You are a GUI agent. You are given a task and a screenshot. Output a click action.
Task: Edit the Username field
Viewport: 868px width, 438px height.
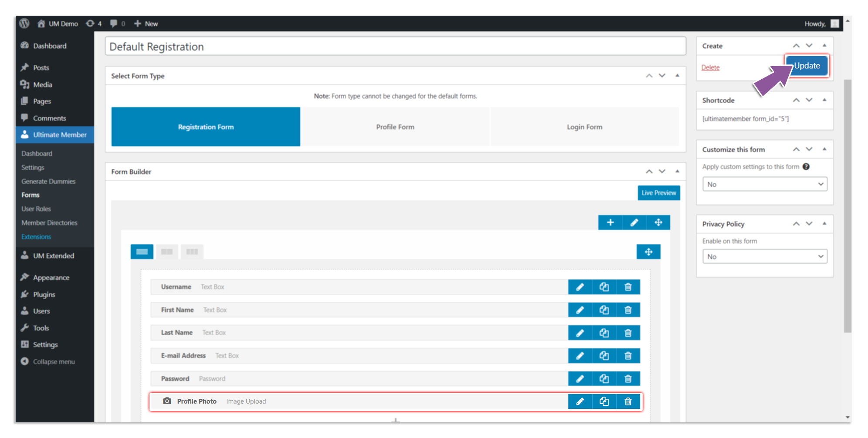click(580, 287)
